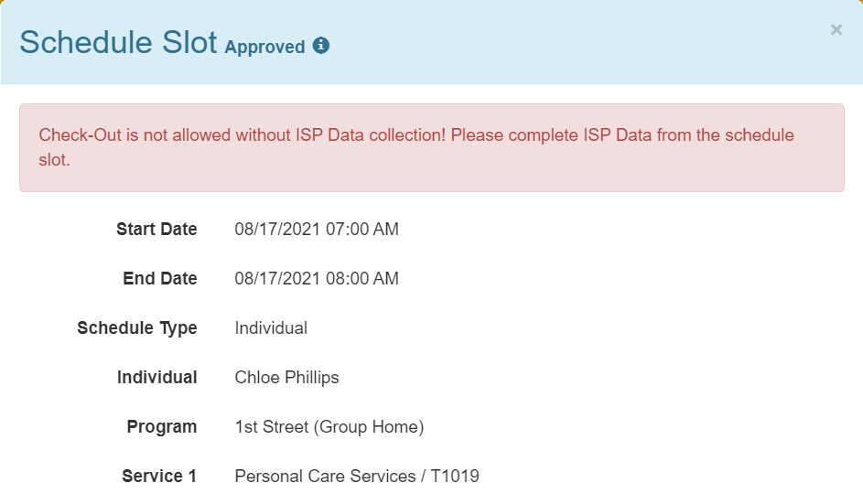Click the bold Individual field label

click(156, 378)
